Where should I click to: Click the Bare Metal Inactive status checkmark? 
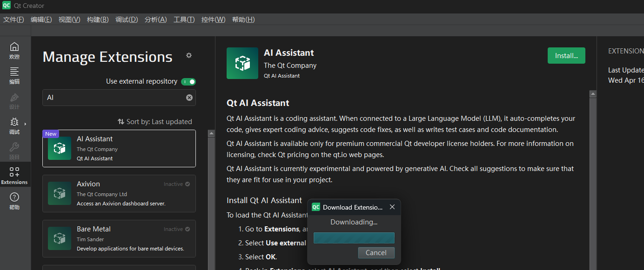click(x=188, y=229)
